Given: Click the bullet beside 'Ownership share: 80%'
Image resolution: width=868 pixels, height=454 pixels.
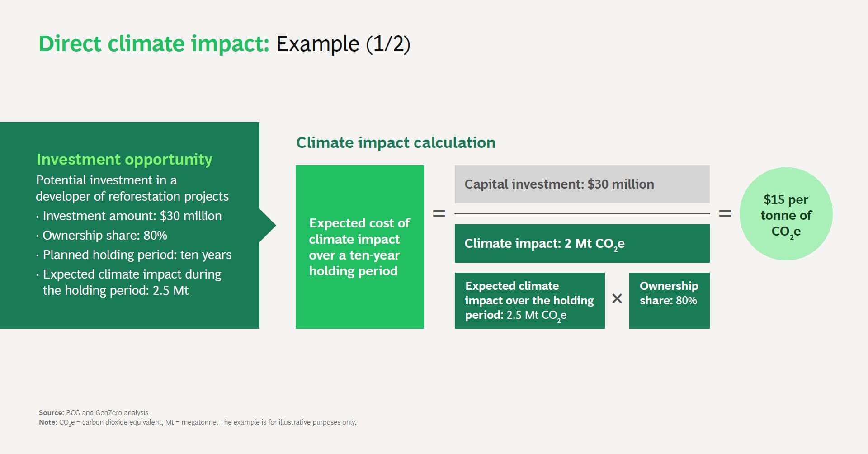Looking at the screenshot, I should coord(38,236).
